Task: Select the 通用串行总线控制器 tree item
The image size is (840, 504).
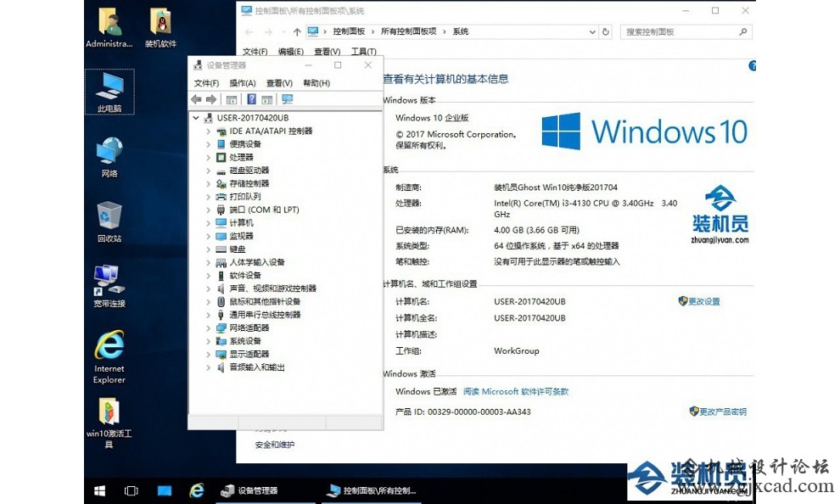Action: pyautogui.click(x=258, y=315)
